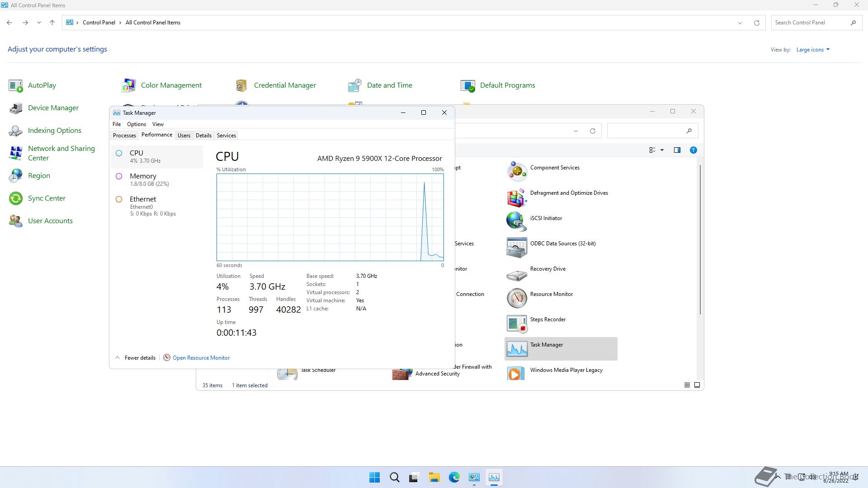Image resolution: width=868 pixels, height=488 pixels.
Task: Select the Task Manager tools item icon
Action: [517, 348]
